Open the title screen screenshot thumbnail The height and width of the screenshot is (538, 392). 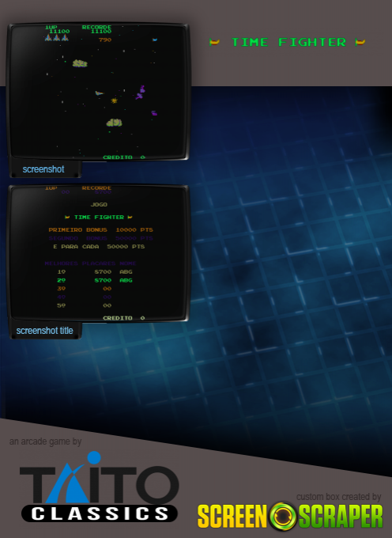pyautogui.click(x=98, y=253)
